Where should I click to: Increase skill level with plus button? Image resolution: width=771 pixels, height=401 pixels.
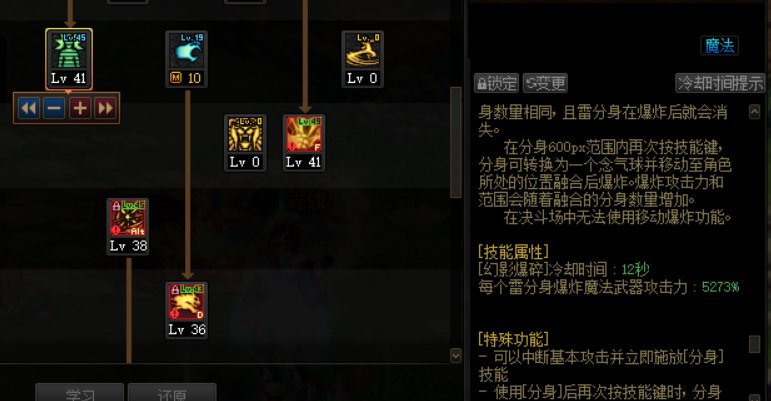80,108
